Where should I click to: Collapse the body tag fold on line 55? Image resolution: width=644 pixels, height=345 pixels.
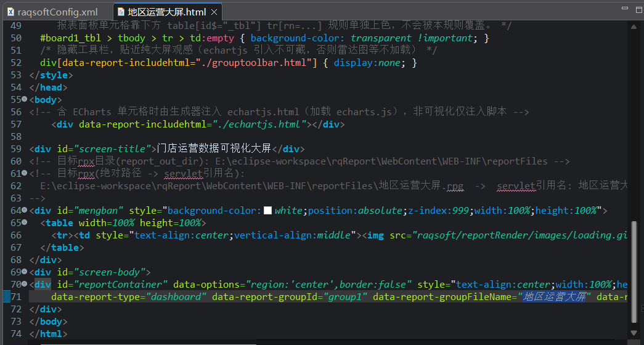(x=25, y=99)
